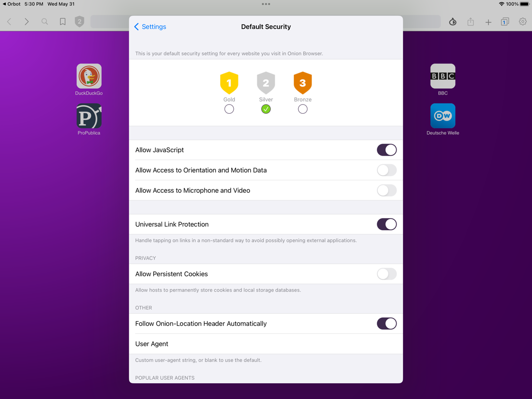
Task: Turn off Universal Link Protection
Action: 386,224
